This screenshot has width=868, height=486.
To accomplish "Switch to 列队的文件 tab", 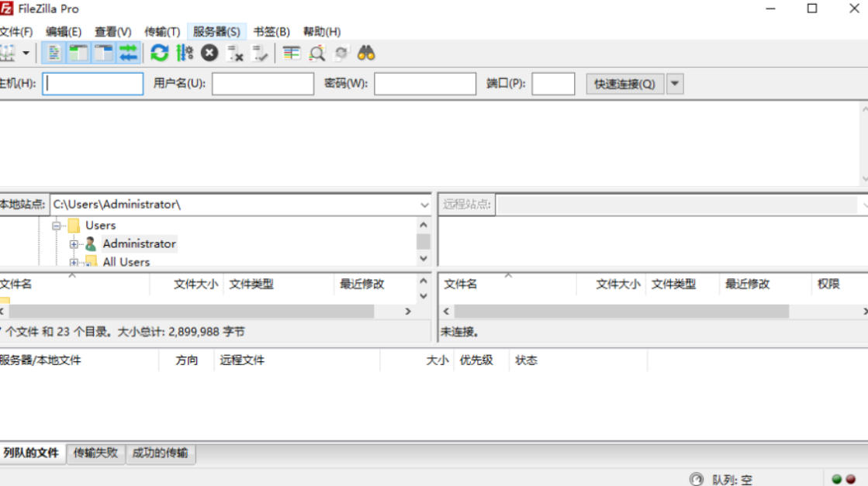I will [32, 453].
